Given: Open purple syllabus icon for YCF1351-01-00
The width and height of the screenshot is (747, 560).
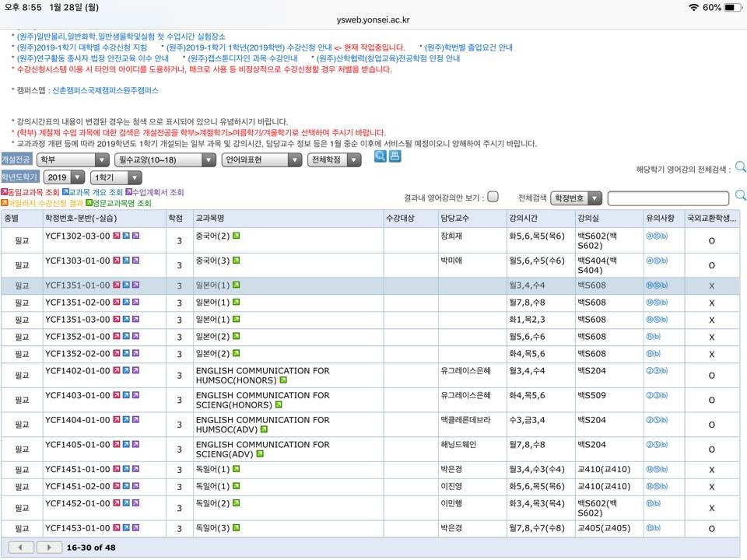Looking at the screenshot, I should (135, 285).
